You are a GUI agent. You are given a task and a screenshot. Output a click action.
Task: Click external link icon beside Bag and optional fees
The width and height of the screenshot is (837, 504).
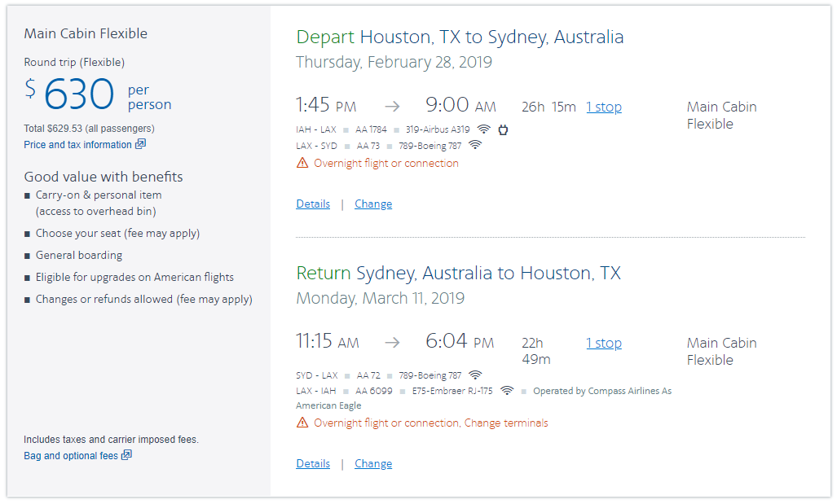(x=126, y=455)
